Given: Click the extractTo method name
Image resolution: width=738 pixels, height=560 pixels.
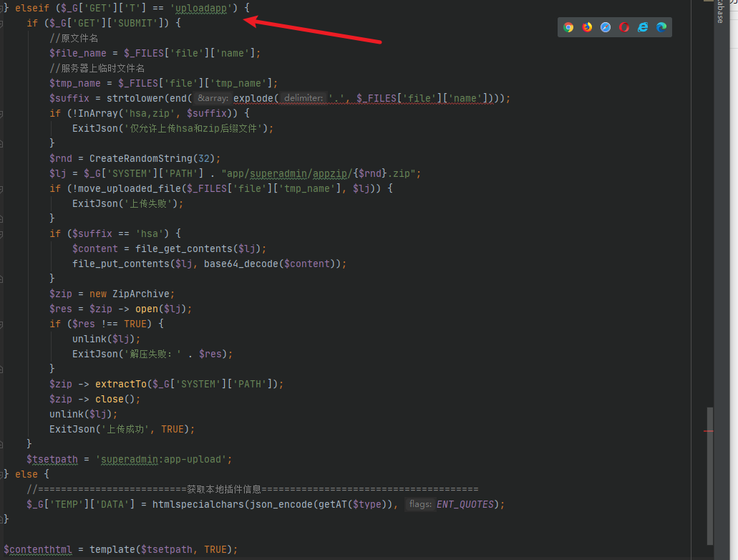Looking at the screenshot, I should coord(121,385).
